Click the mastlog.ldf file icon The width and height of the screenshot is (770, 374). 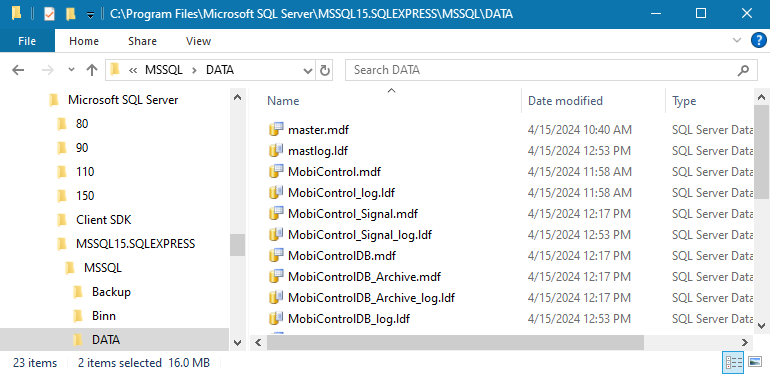pos(276,150)
